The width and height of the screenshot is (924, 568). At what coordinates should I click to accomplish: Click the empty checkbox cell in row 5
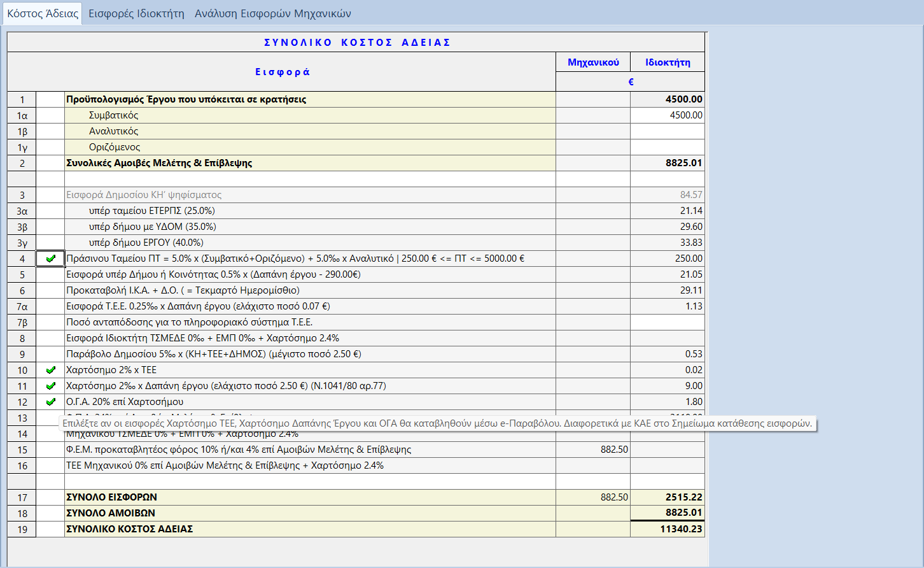[x=50, y=274]
